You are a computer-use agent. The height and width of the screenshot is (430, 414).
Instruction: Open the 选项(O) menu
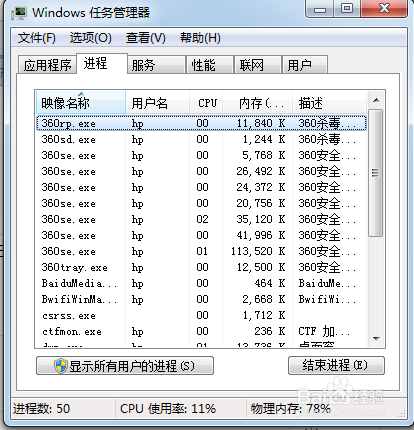click(x=91, y=38)
